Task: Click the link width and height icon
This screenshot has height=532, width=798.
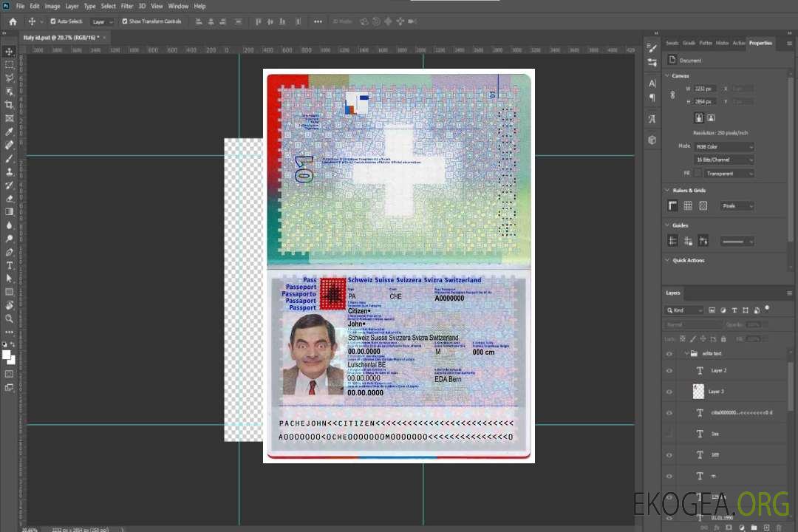Action: pyautogui.click(x=672, y=95)
